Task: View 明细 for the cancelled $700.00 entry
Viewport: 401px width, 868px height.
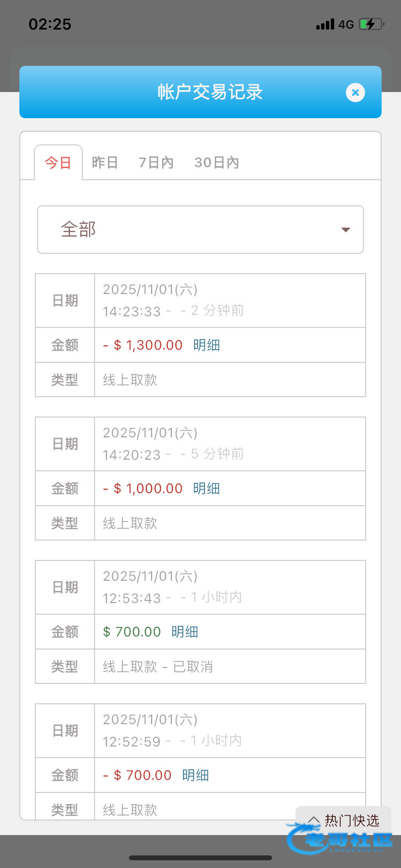Action: [x=185, y=632]
